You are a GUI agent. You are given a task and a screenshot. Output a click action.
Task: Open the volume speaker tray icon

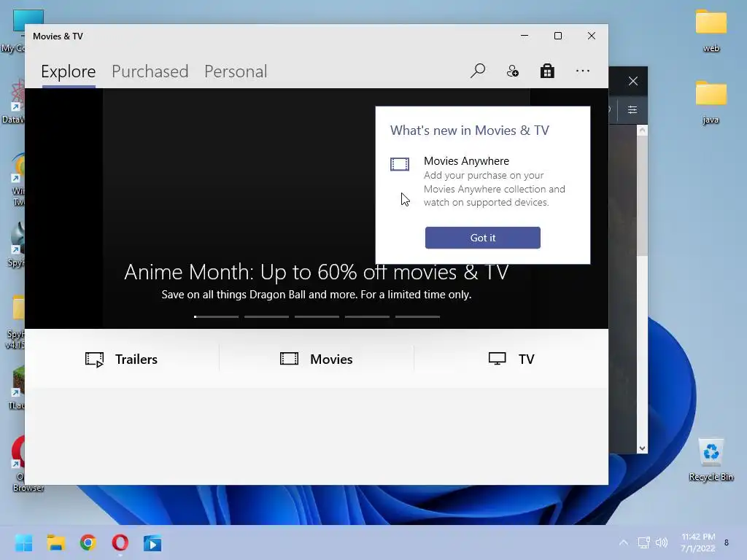[x=661, y=542]
